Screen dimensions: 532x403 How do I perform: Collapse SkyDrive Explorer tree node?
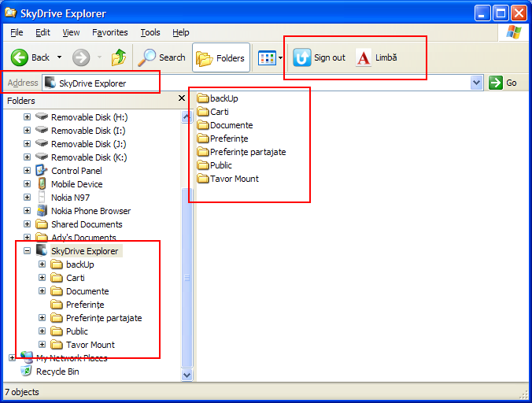tap(27, 251)
